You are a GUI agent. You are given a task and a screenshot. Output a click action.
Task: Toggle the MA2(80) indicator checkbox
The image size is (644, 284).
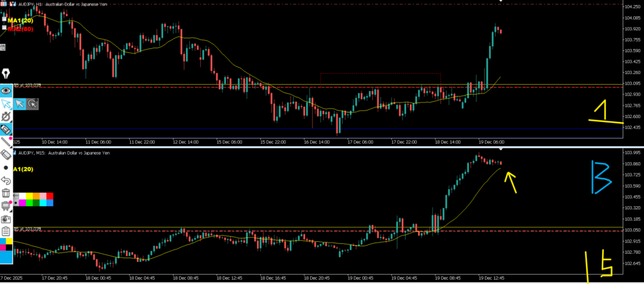[x=5, y=29]
